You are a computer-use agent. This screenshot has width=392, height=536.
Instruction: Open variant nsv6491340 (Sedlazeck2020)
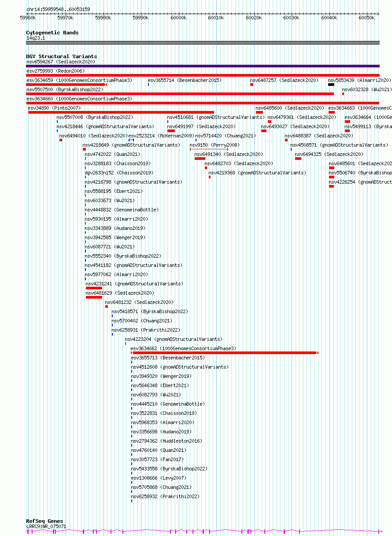click(229, 154)
